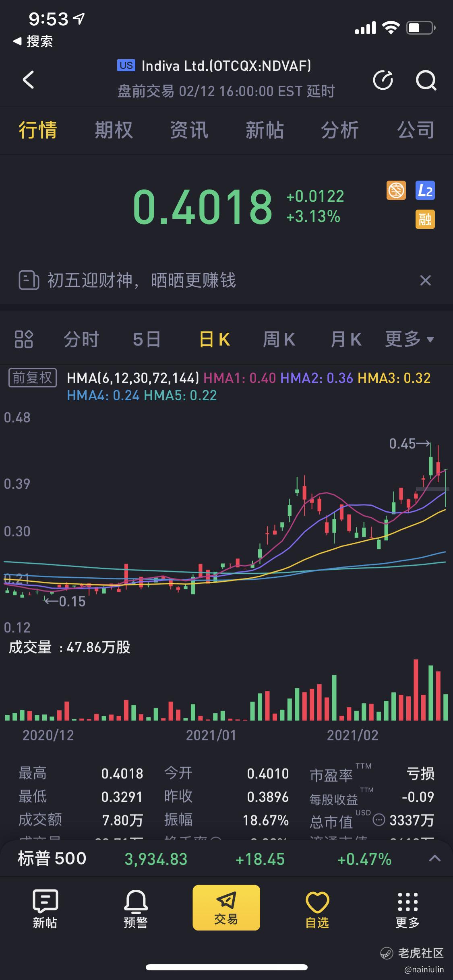Open the 公司 tab
Screen dimensions: 453x980
pos(416,130)
